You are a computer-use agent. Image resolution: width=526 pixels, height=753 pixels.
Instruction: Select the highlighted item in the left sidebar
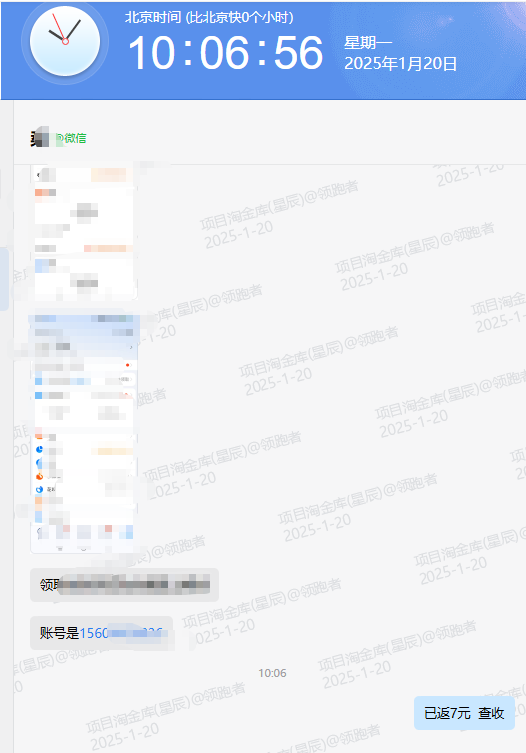coord(4,279)
